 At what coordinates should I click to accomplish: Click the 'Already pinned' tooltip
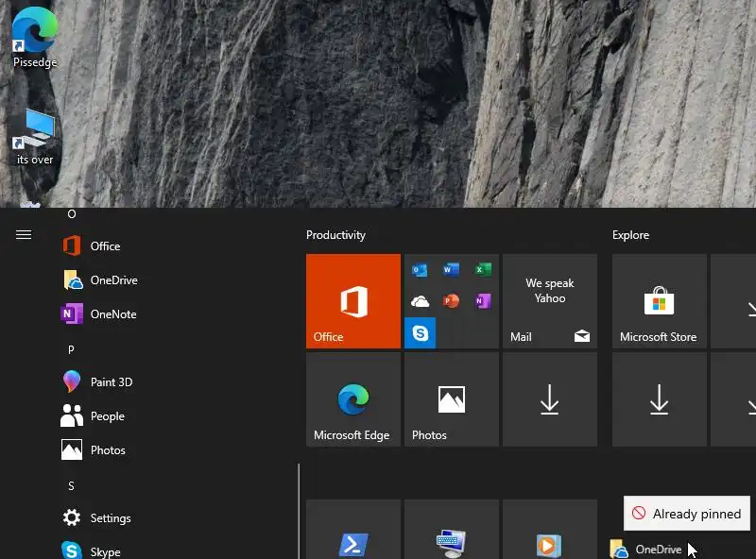687,514
